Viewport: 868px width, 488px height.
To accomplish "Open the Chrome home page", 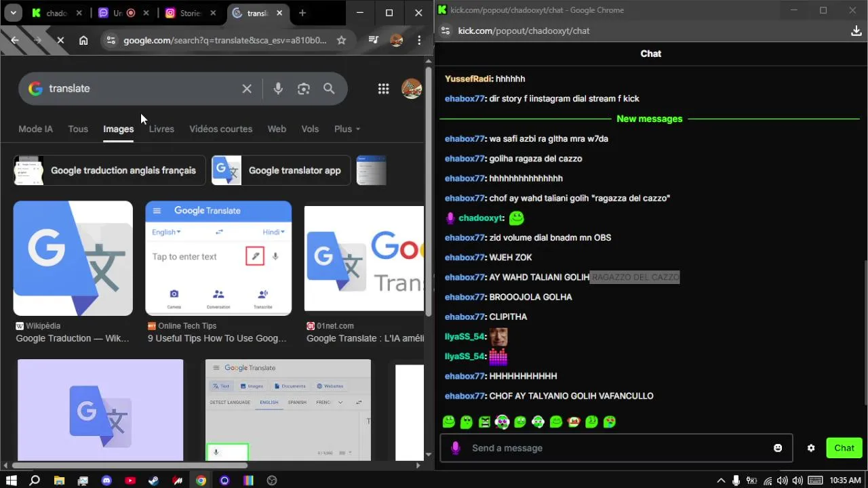I will [x=83, y=40].
